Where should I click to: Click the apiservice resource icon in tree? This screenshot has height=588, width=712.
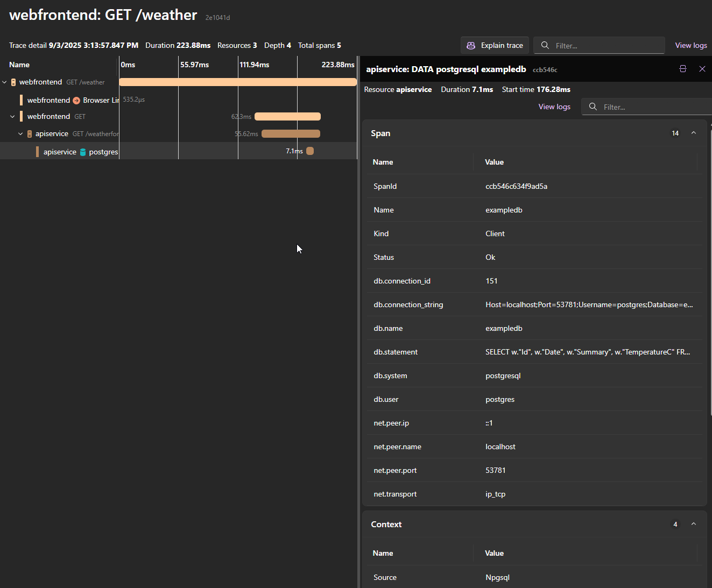[29, 133]
